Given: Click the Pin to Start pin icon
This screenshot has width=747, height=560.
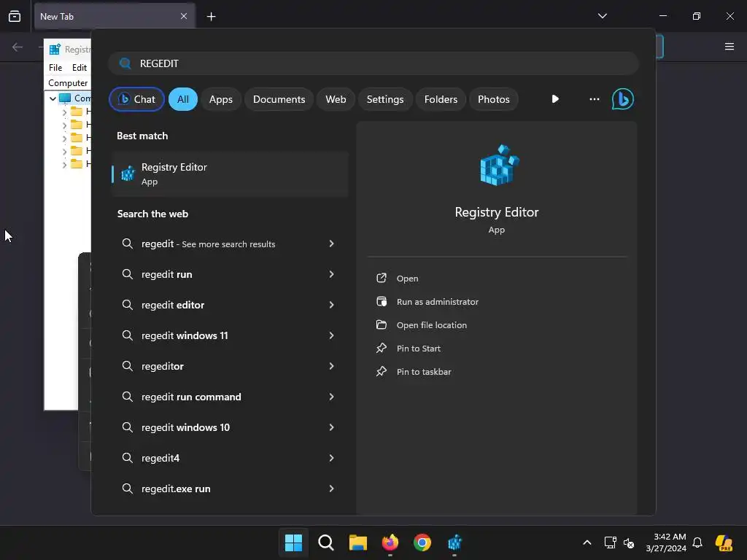Looking at the screenshot, I should point(381,348).
